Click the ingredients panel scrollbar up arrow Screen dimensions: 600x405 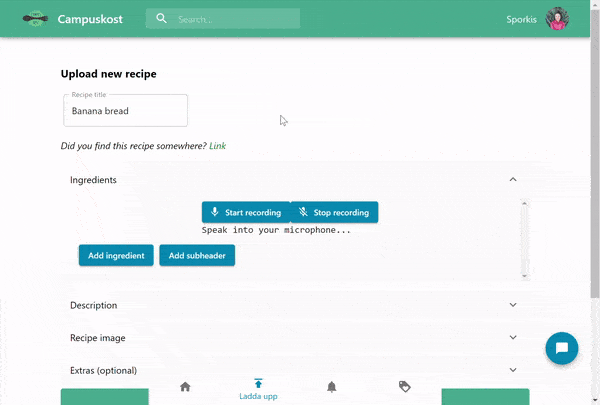pos(525,203)
